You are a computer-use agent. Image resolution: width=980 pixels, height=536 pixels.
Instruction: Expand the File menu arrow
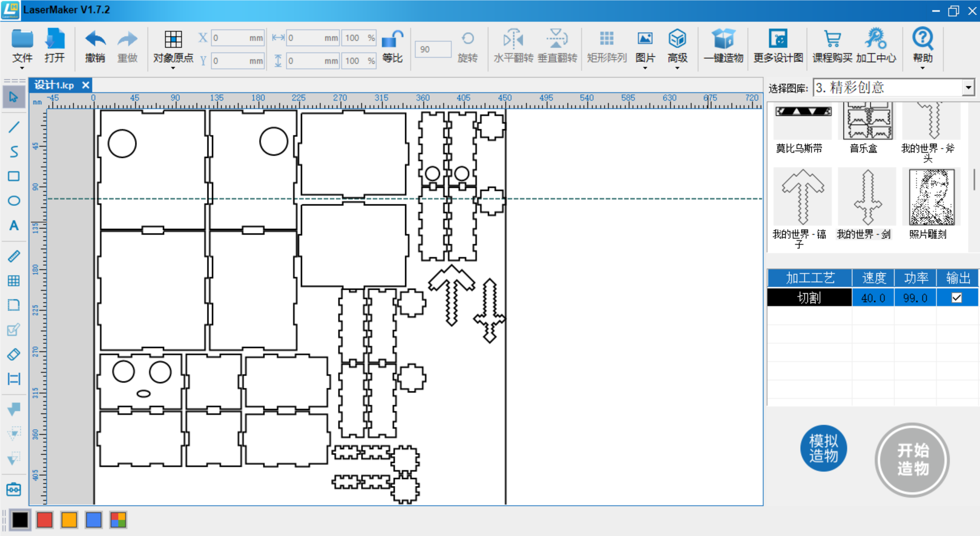(22, 68)
